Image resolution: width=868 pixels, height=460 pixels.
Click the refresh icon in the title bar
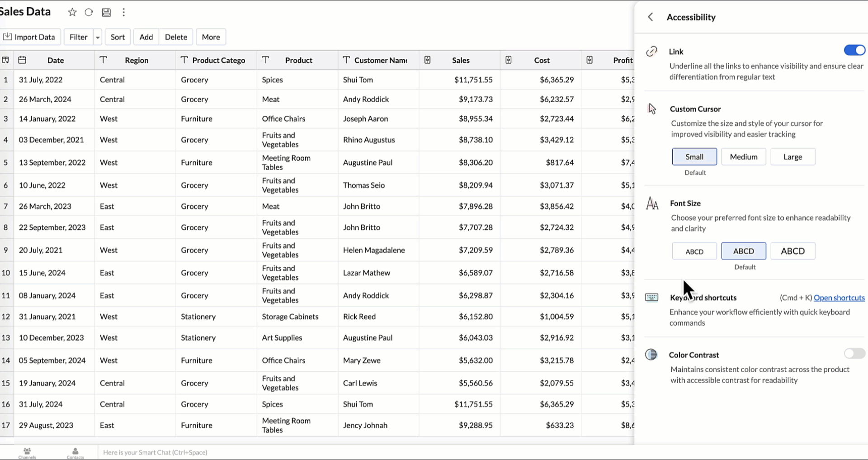(x=89, y=12)
